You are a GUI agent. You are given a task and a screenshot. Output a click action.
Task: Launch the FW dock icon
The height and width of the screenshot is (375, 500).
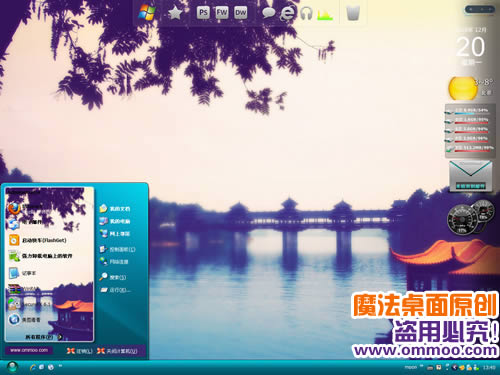[x=222, y=13]
